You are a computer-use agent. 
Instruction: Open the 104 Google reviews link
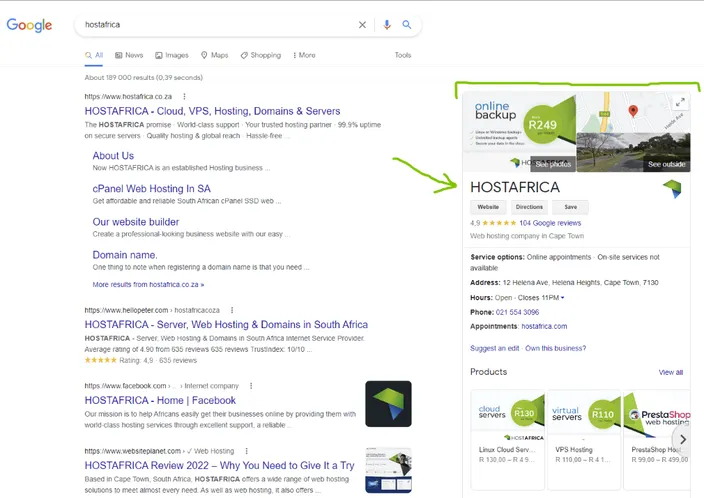pos(550,223)
